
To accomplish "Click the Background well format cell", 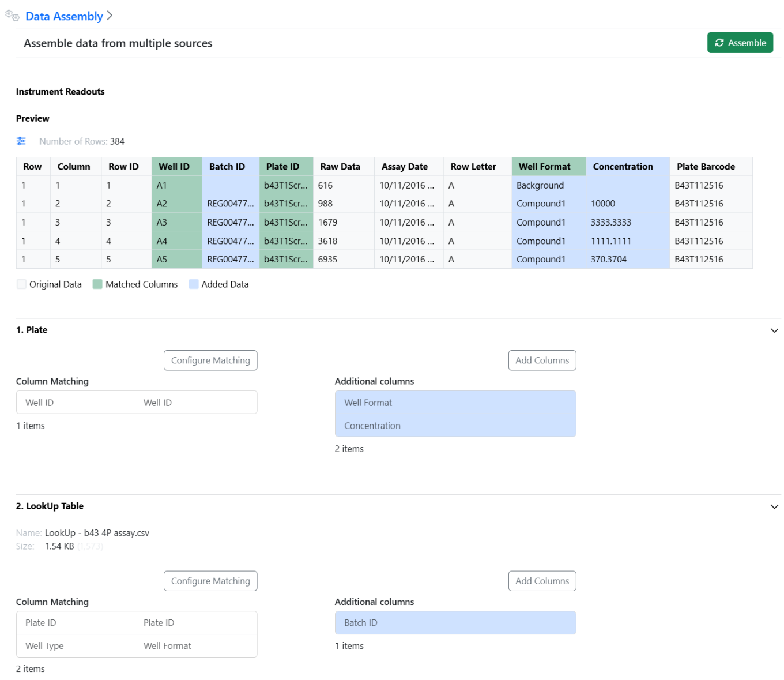I will 549,185.
